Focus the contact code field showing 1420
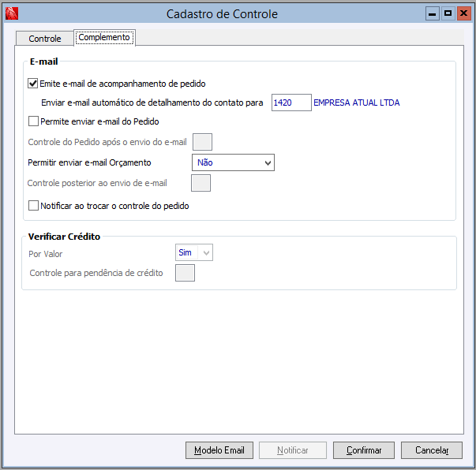This screenshot has width=476, height=470. [290, 103]
